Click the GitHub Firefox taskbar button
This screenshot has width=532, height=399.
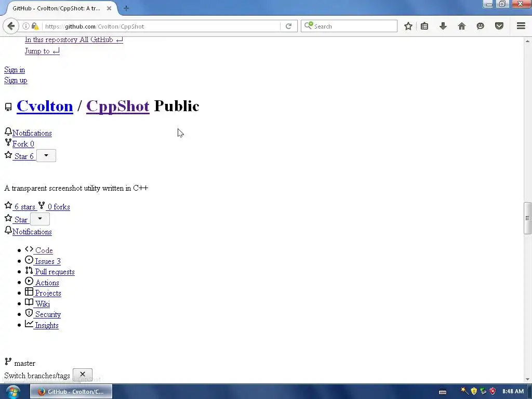pyautogui.click(x=71, y=392)
